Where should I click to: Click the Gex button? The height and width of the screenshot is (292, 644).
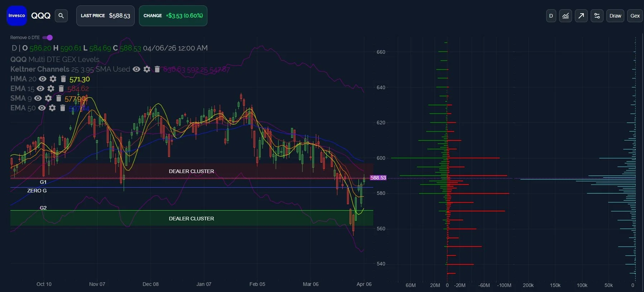click(635, 16)
